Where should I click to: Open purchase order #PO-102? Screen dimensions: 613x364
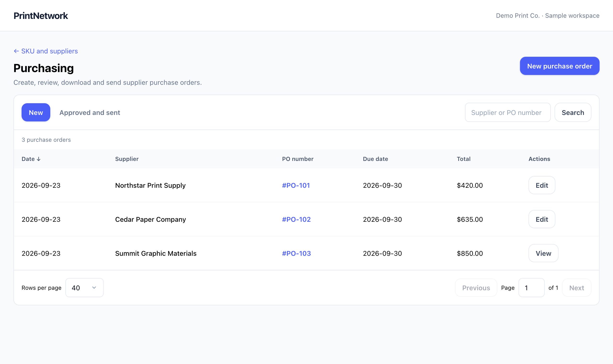coord(296,219)
